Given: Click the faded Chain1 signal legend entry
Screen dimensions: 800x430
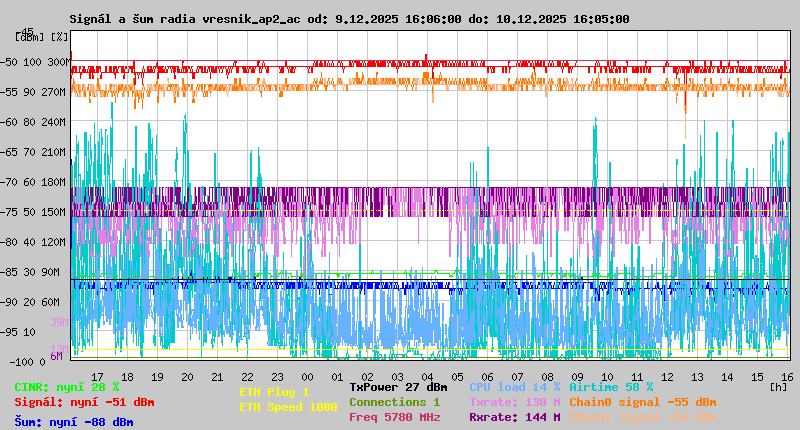Looking at the screenshot, I should pos(642,417).
